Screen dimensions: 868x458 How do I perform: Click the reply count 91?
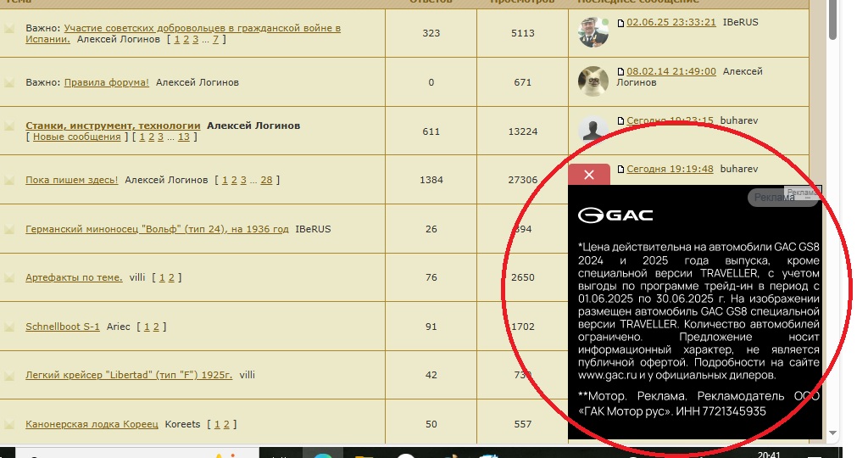tap(431, 327)
